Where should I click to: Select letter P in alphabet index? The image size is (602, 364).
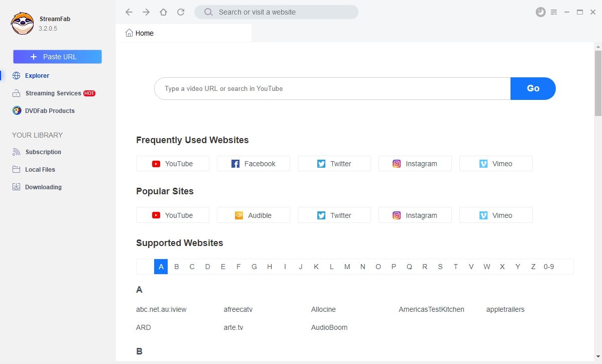pos(394,267)
